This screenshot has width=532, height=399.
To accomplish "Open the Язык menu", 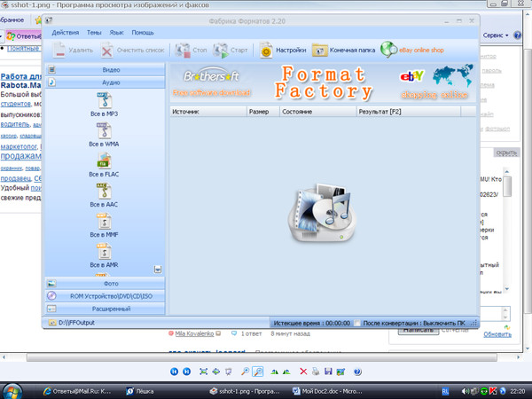I will pos(116,33).
